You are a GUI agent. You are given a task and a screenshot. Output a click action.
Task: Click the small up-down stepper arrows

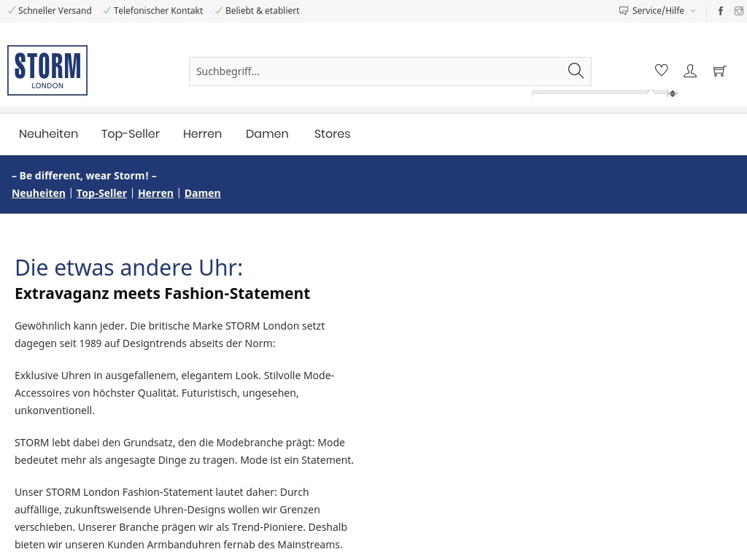tap(673, 93)
